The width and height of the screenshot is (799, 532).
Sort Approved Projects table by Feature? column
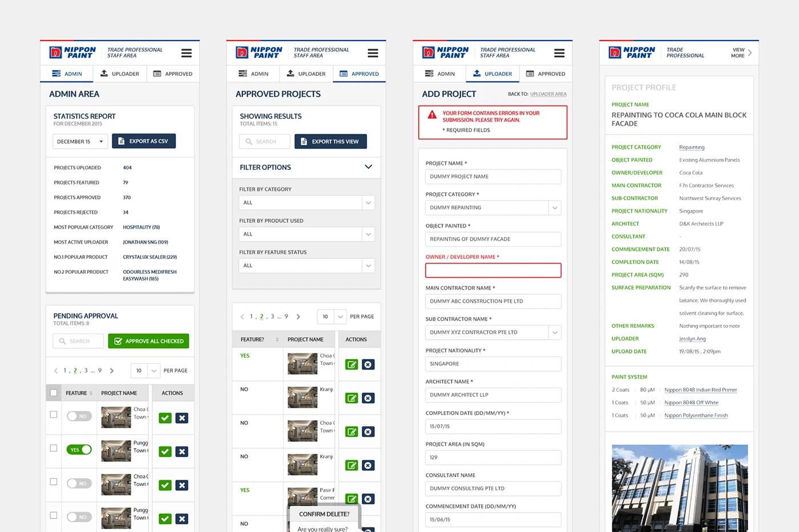277,339
